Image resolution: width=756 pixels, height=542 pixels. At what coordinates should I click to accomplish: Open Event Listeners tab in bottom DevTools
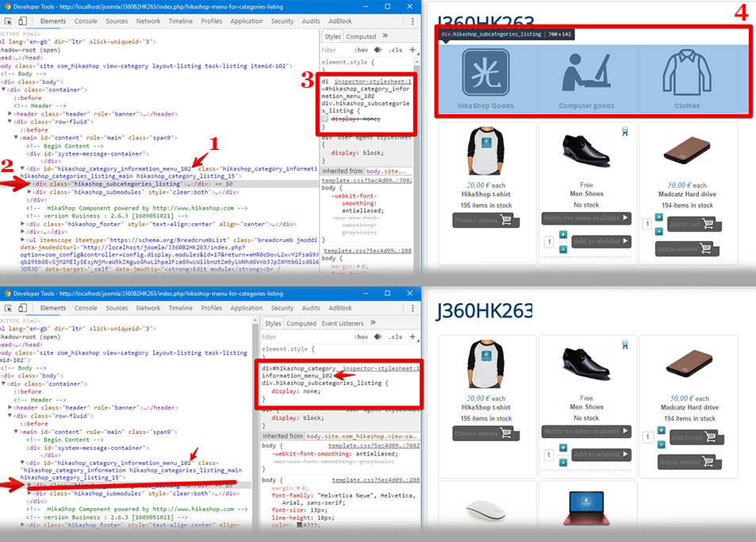click(343, 324)
